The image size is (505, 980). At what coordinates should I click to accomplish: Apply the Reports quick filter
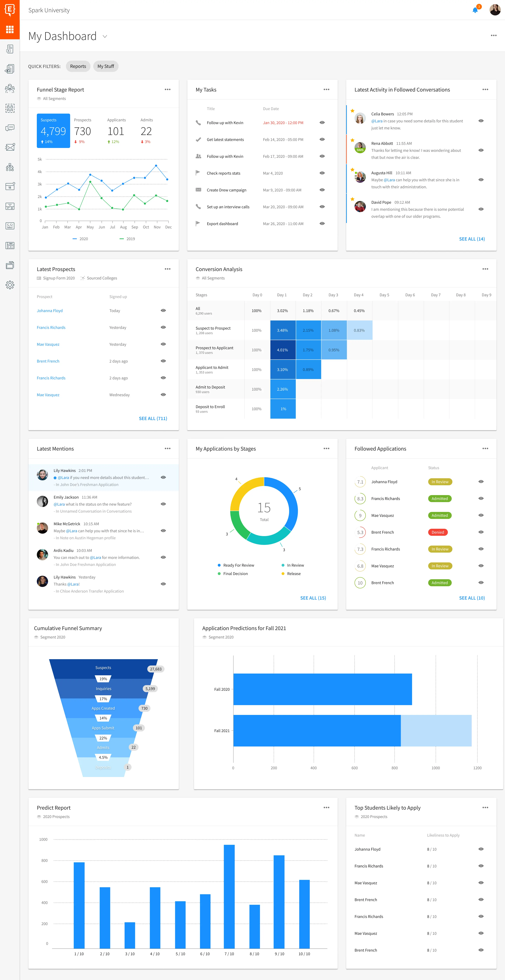point(78,66)
